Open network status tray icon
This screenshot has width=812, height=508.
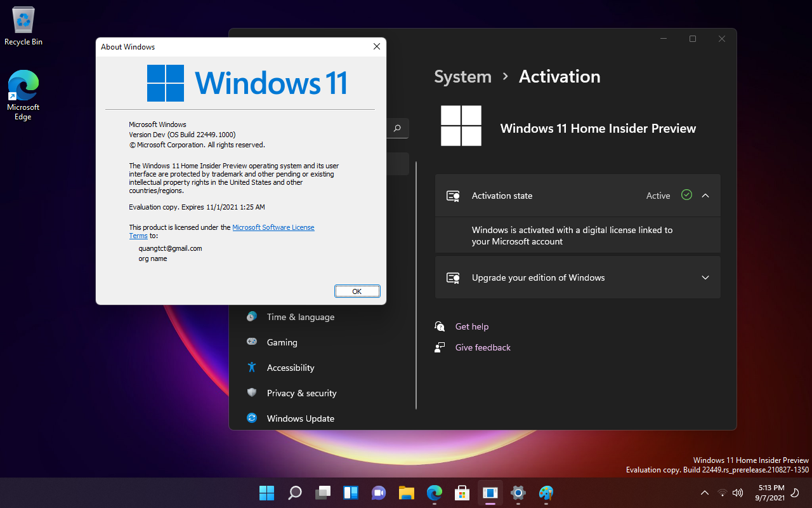coord(722,493)
